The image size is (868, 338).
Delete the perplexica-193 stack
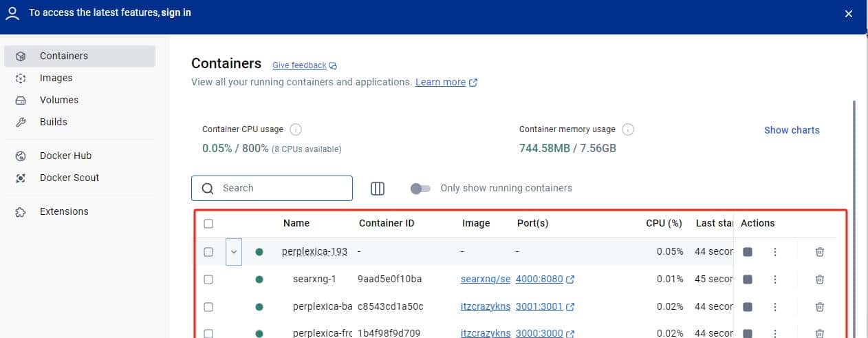click(x=820, y=252)
